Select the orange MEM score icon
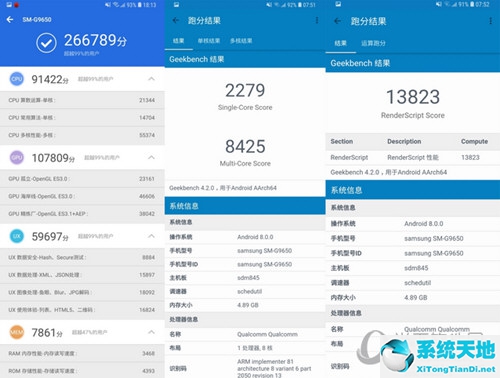The height and width of the screenshot is (378, 500). [17, 332]
